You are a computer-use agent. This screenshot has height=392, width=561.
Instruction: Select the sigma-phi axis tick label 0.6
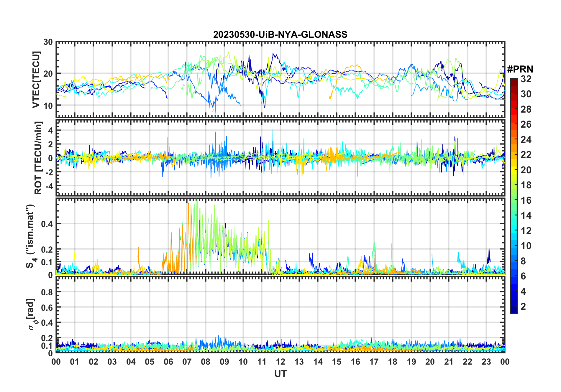47,307
